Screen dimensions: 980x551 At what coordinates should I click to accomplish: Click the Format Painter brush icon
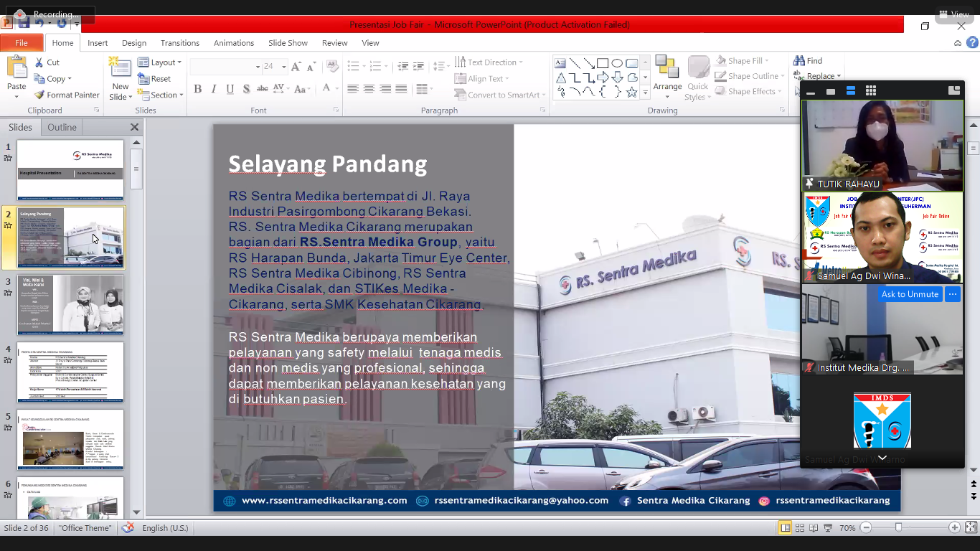point(40,95)
